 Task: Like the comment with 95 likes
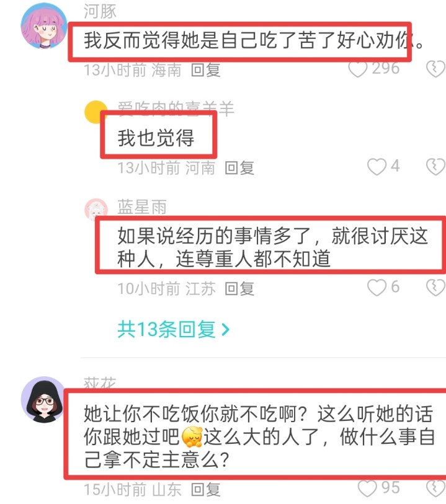[367, 489]
